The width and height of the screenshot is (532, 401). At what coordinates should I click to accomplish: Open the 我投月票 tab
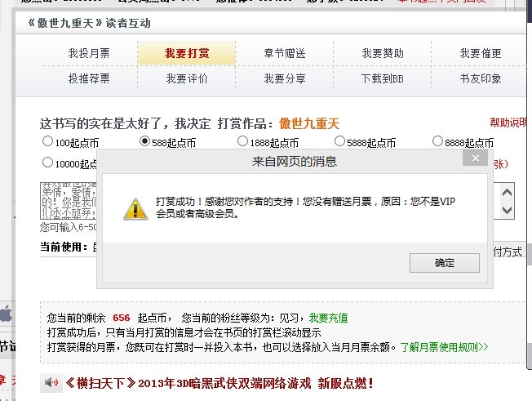(89, 53)
